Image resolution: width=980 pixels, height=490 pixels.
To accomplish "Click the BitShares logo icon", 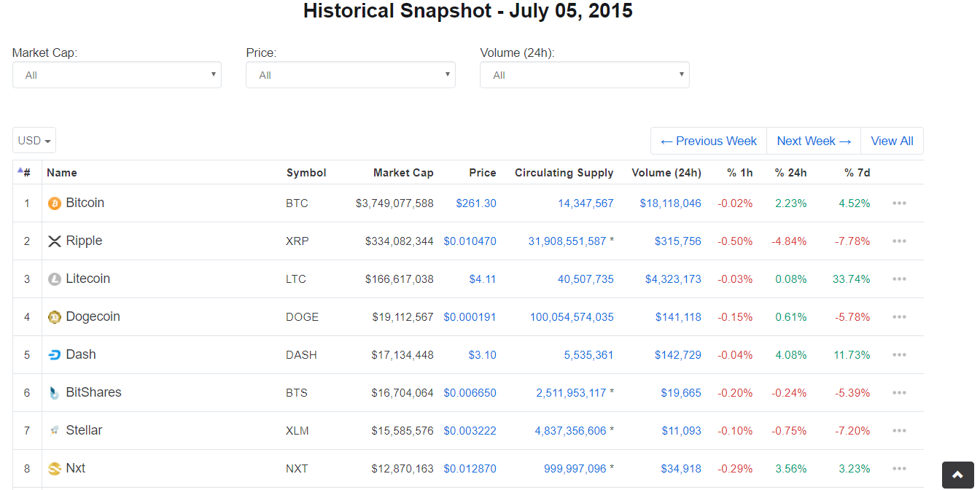I will click(54, 393).
